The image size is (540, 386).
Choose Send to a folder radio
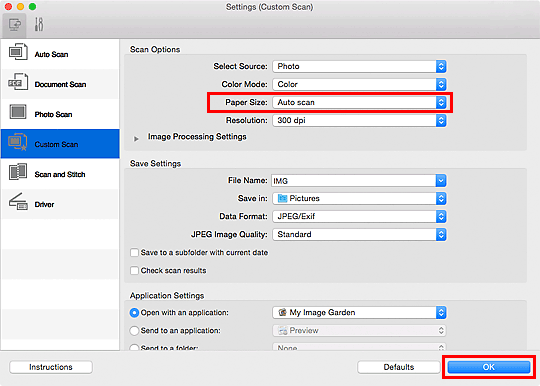(x=134, y=347)
